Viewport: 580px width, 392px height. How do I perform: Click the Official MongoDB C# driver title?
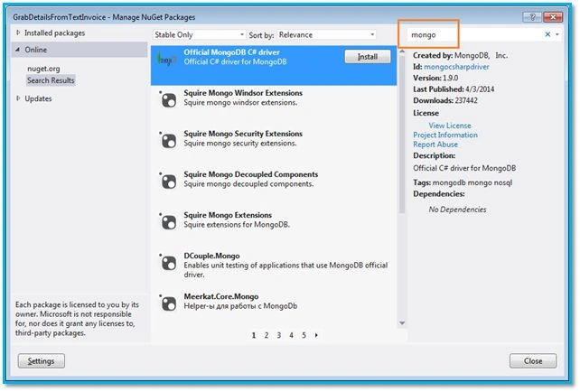[x=232, y=52]
